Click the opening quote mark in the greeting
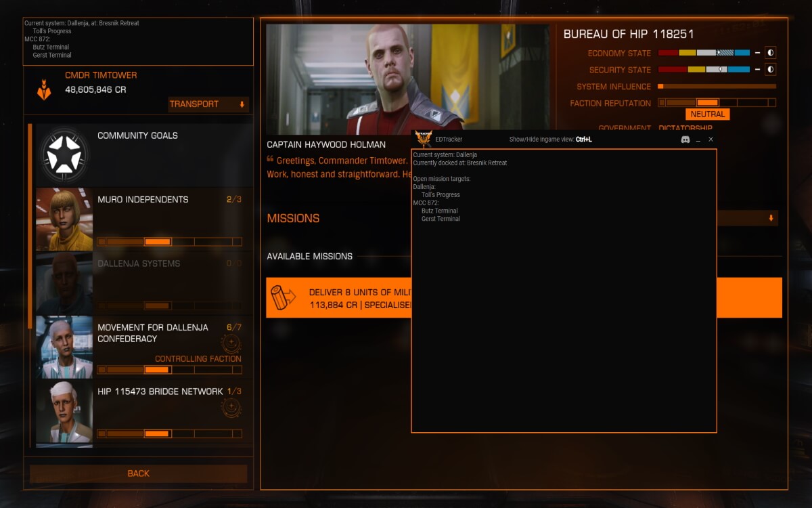The image size is (812, 508). (x=271, y=160)
